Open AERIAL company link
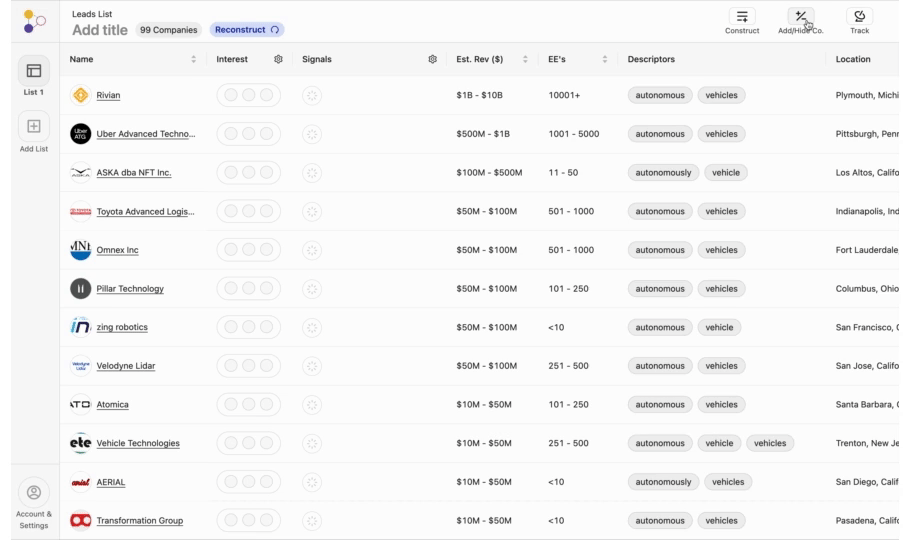The height and width of the screenshot is (540, 910). 111,482
